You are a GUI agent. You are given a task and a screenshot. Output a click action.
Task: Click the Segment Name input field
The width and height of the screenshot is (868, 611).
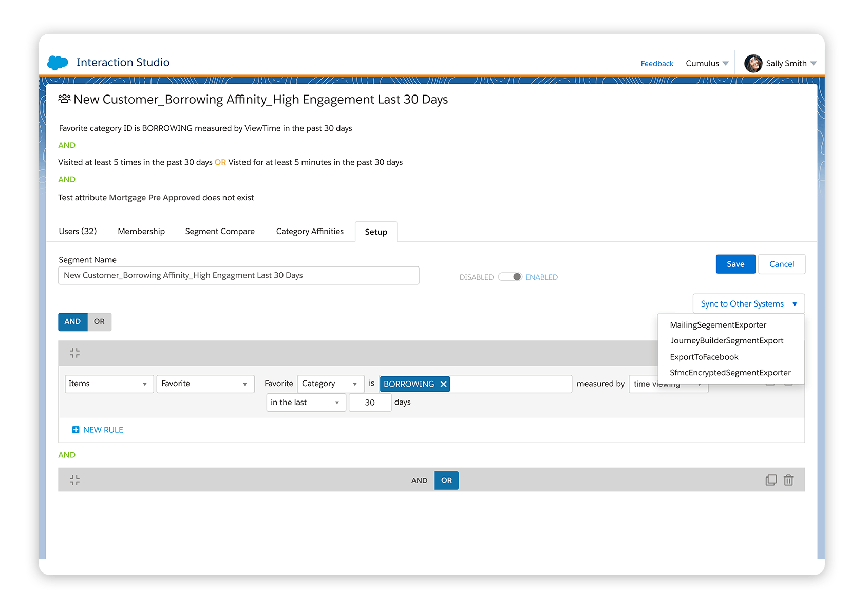(239, 275)
